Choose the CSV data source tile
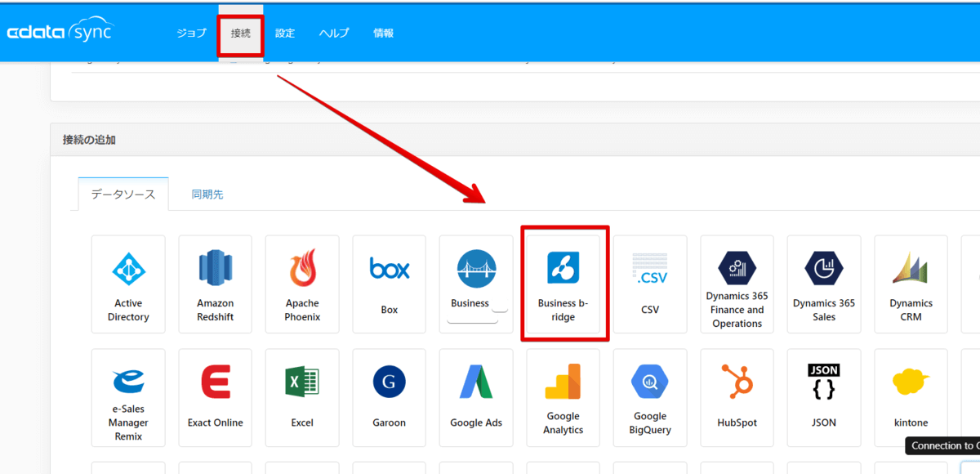The height and width of the screenshot is (474, 980). pyautogui.click(x=650, y=284)
